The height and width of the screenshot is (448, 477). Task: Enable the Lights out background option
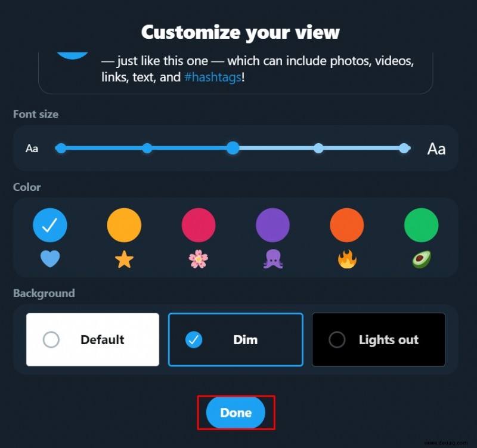[379, 339]
